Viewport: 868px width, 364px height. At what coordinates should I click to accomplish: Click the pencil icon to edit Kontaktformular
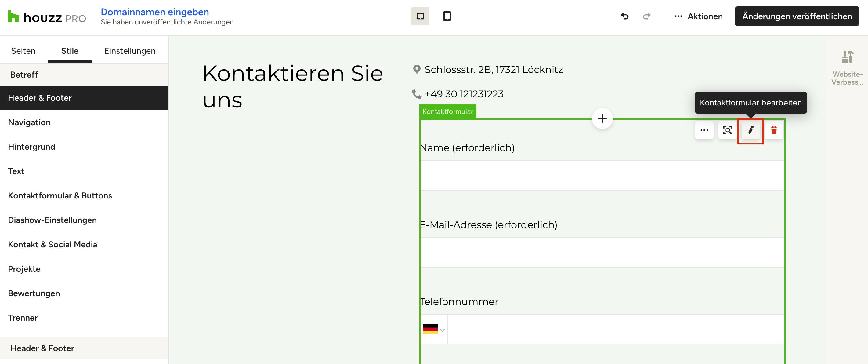coord(750,130)
